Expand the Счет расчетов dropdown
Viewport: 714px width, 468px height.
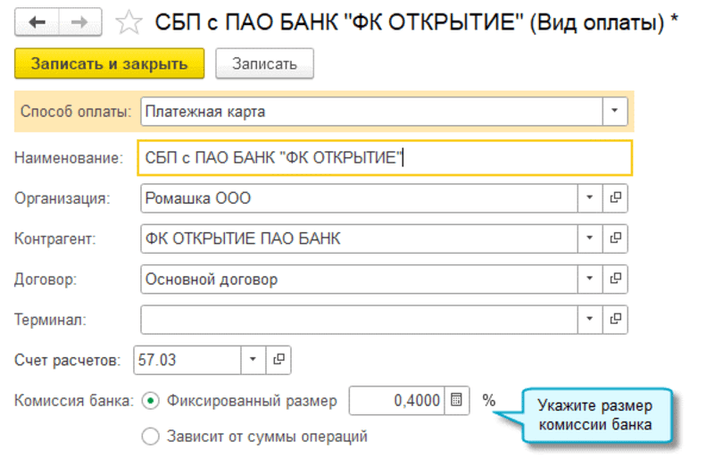[x=253, y=360]
